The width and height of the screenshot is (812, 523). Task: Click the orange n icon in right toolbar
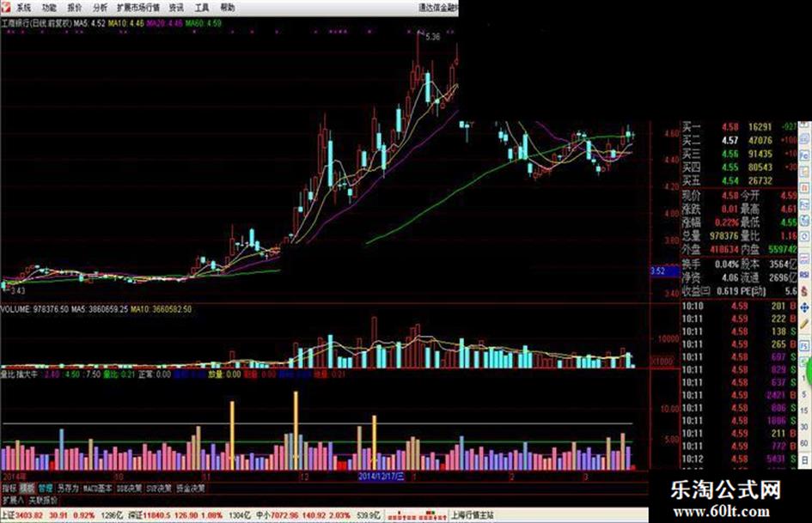click(x=804, y=188)
